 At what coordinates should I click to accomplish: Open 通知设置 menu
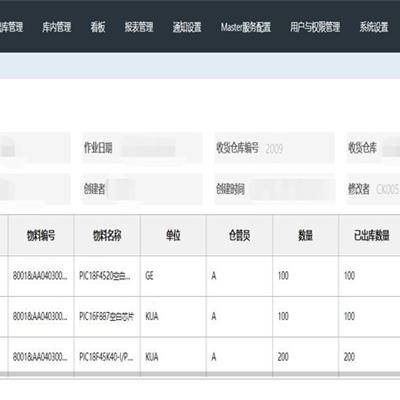point(187,27)
